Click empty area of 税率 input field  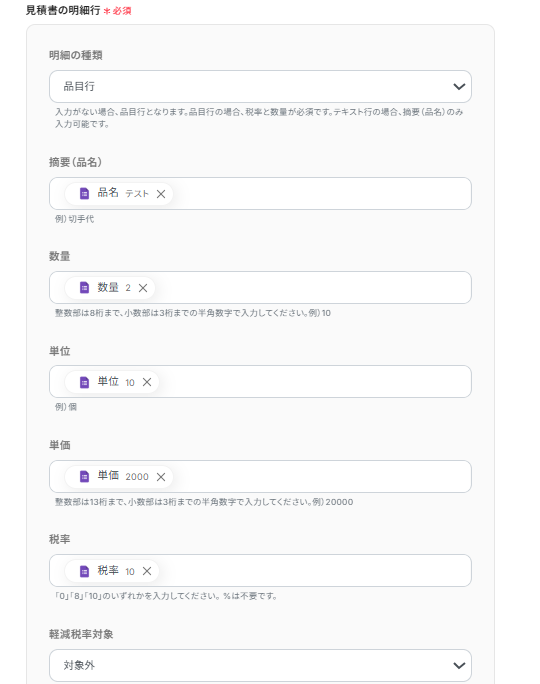click(314, 571)
